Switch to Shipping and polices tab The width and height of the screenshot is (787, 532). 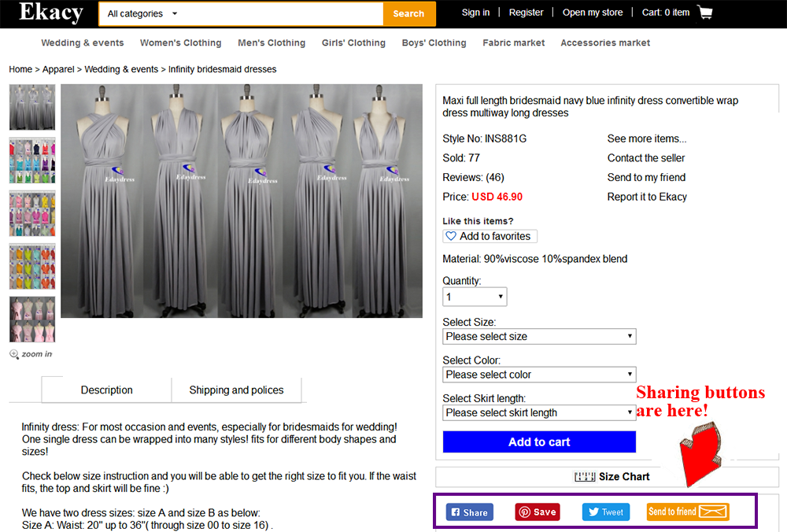(236, 390)
